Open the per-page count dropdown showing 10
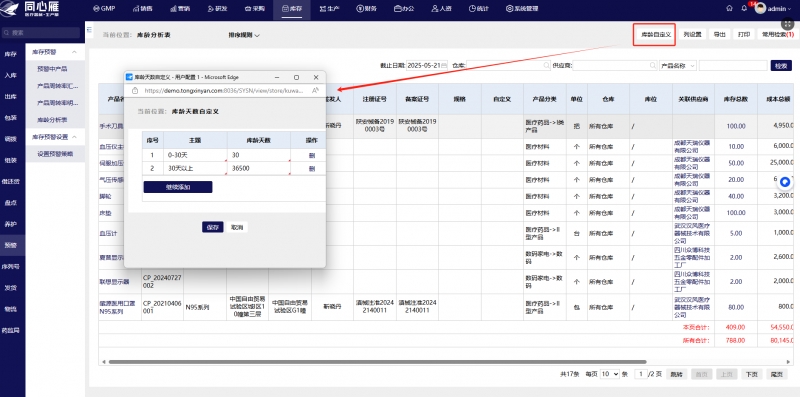 click(x=610, y=374)
